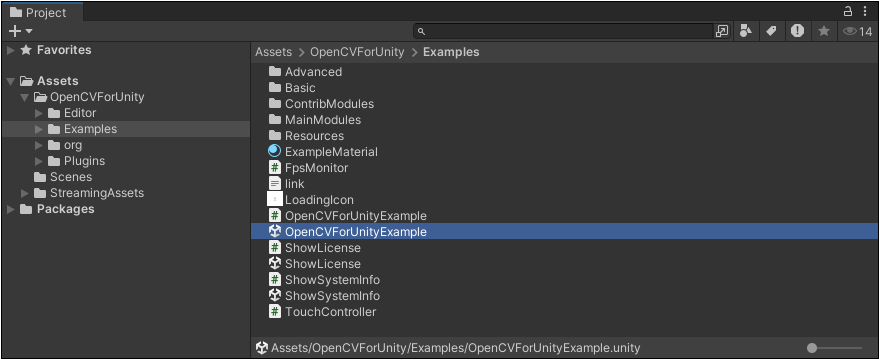Toggle hidden packages visibility eye icon
The width and height of the screenshot is (880, 360).
(858, 31)
